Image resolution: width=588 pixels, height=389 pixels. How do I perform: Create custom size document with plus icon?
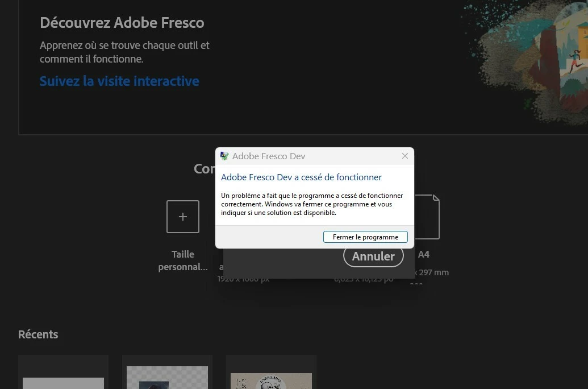pyautogui.click(x=182, y=217)
